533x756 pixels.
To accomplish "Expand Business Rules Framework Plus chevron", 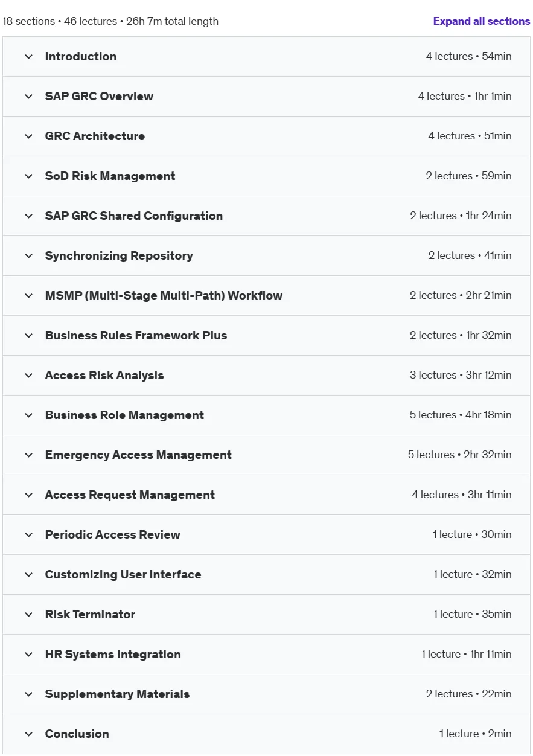I will click(28, 336).
